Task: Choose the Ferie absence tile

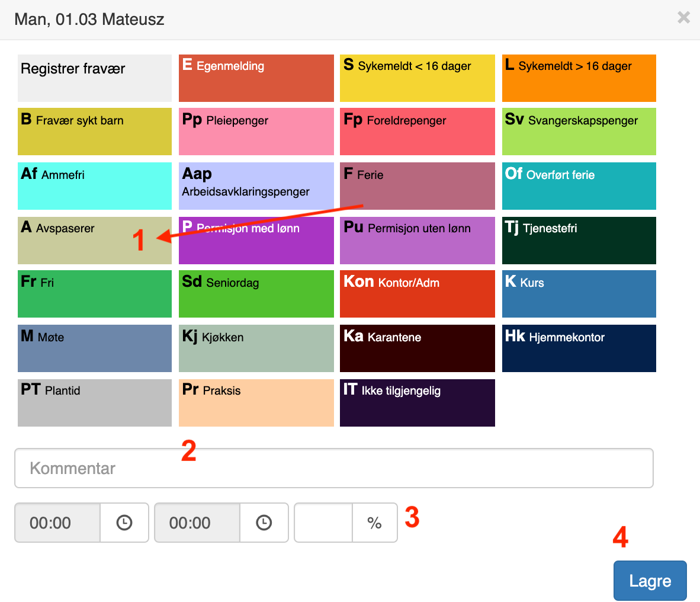Action: point(417,186)
